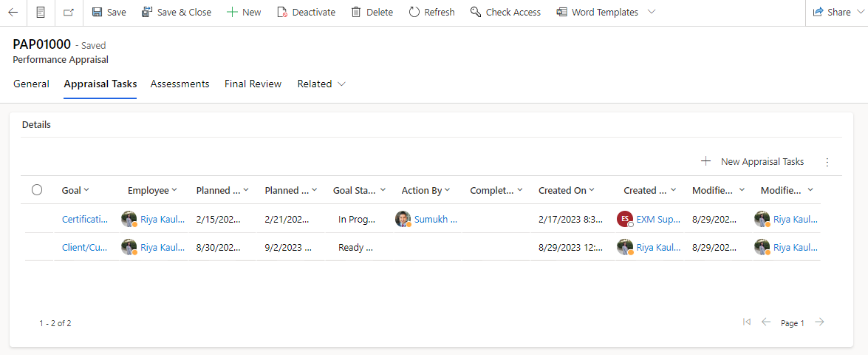Refresh the record using Refresh icon
This screenshot has width=868, height=355.
[414, 13]
